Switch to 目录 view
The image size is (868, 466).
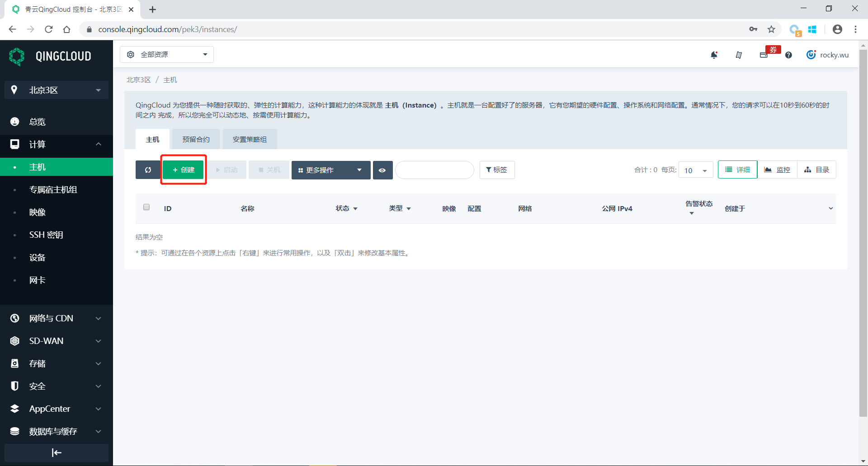pos(816,170)
